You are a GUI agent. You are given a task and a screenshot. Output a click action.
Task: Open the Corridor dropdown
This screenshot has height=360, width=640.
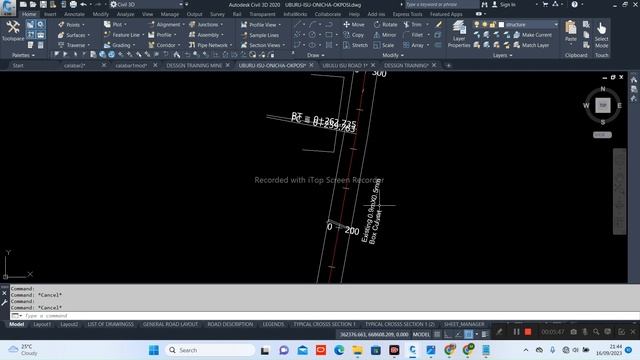point(163,45)
